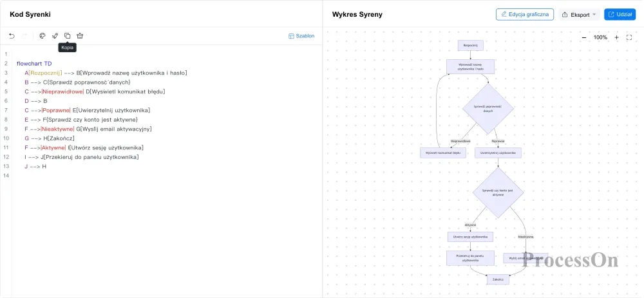
Task: Click code line with 'G[Wyślij email aktywacyjny]'
Action: click(x=88, y=129)
